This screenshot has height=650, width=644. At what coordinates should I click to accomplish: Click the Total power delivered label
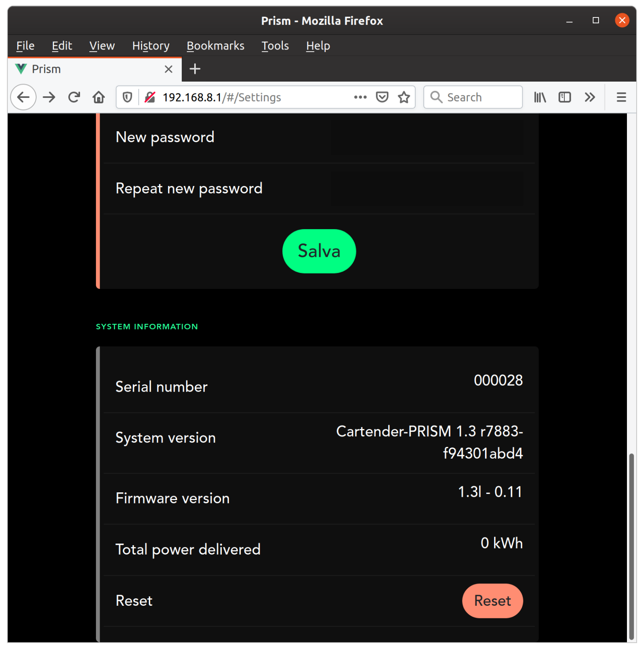[x=188, y=550]
